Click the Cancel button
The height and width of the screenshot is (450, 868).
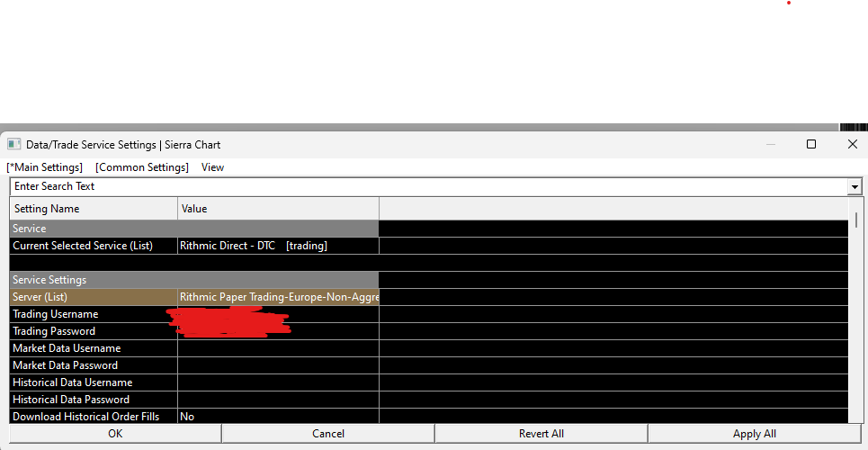328,434
